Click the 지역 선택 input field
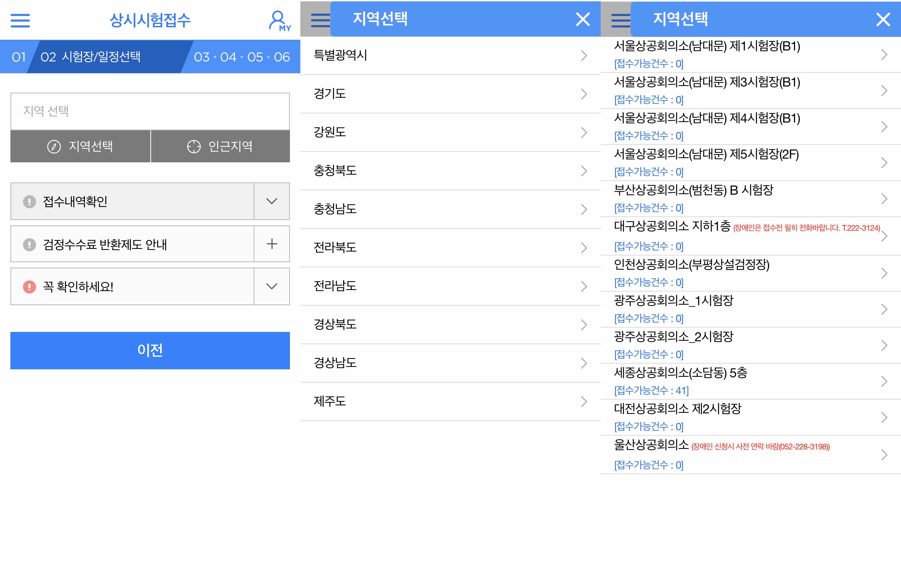Screen dimensions: 901x588 150,111
